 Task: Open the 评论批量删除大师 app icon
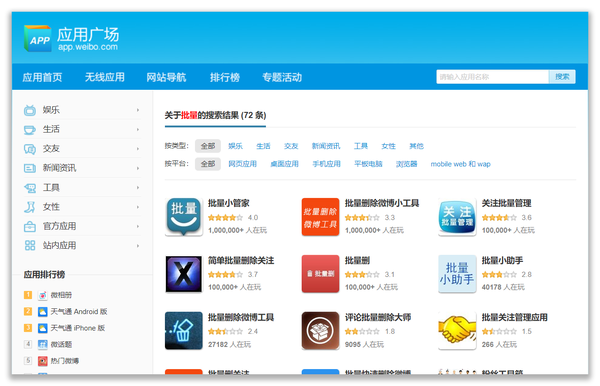pyautogui.click(x=320, y=331)
